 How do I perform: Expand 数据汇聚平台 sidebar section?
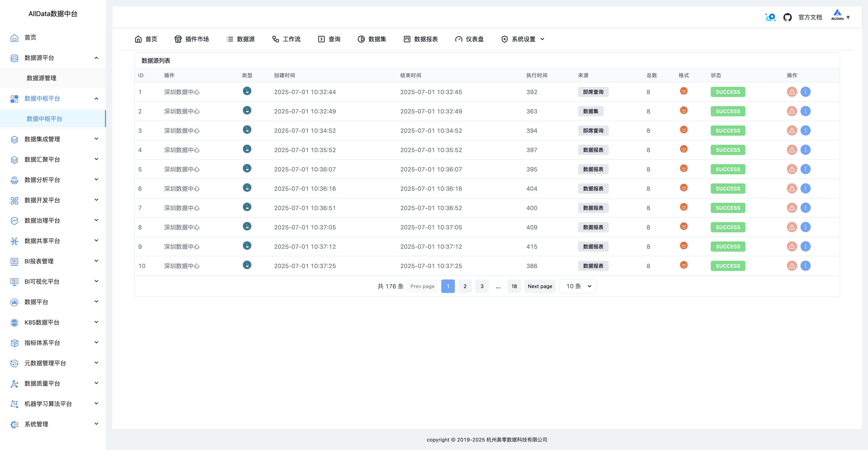click(96, 159)
